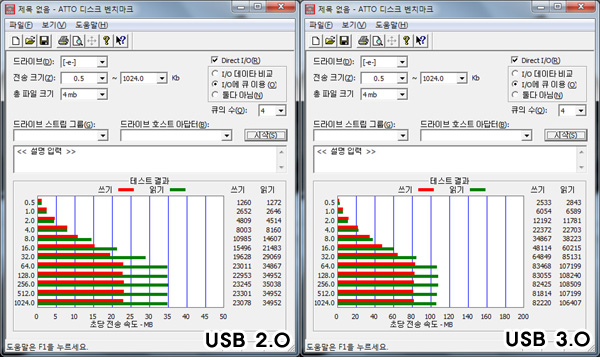
Task: Click the New file icon in left window
Action: point(16,41)
